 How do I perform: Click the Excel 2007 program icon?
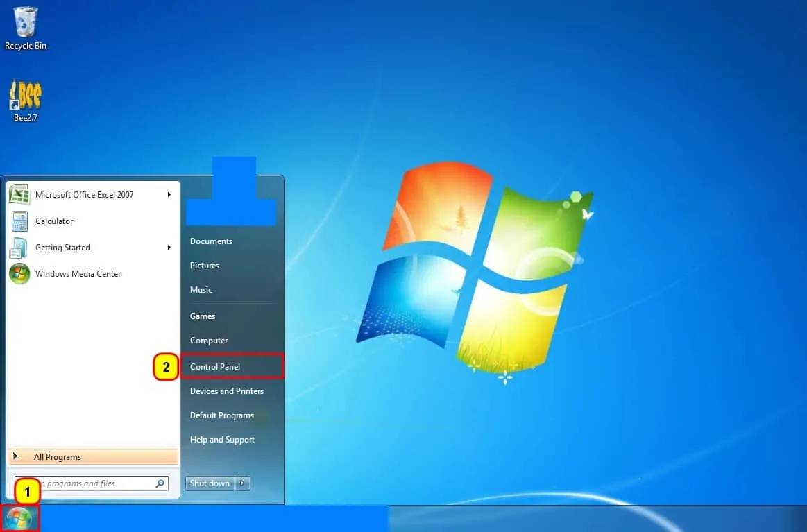(x=19, y=194)
